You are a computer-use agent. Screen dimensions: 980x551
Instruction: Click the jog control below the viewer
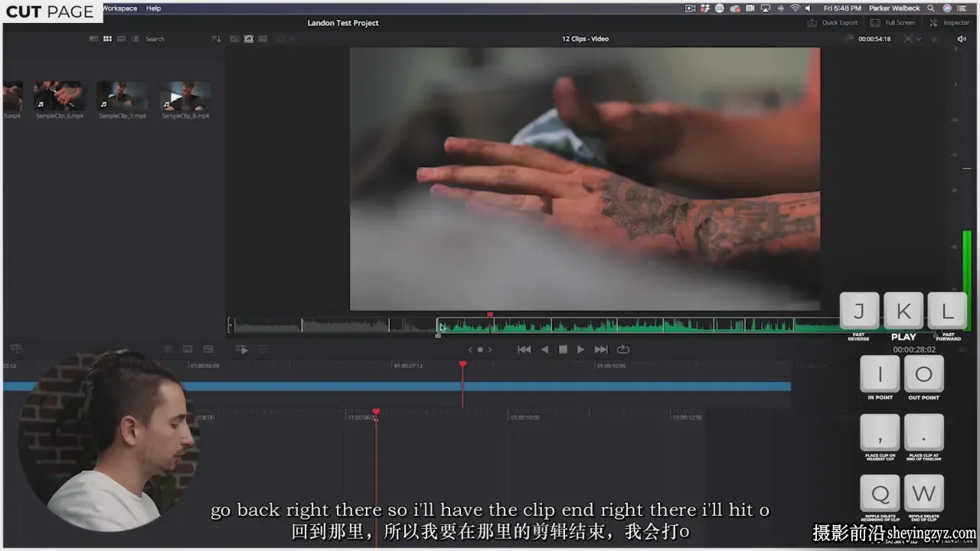(x=480, y=350)
